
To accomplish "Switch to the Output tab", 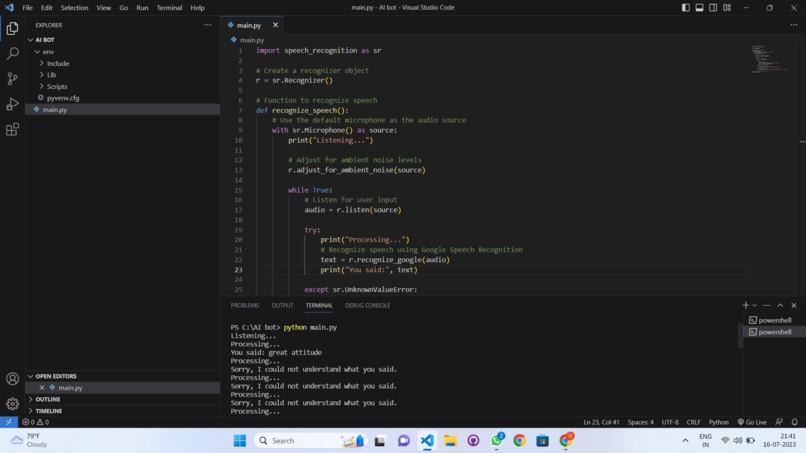I will pos(282,305).
